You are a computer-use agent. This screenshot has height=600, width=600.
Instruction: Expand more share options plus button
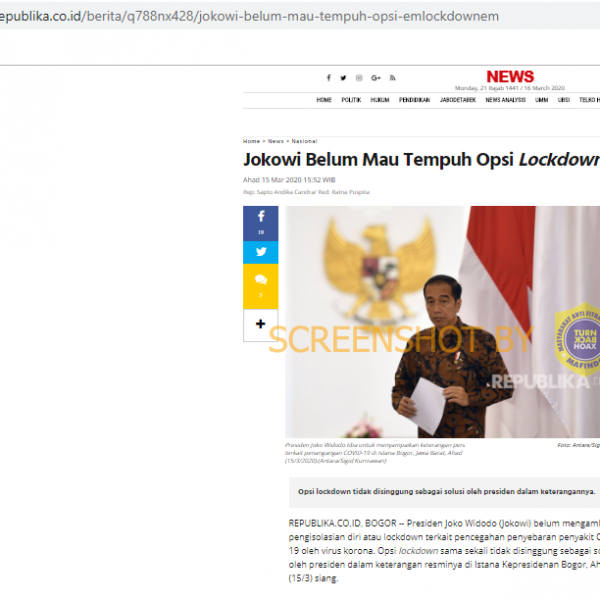click(261, 325)
